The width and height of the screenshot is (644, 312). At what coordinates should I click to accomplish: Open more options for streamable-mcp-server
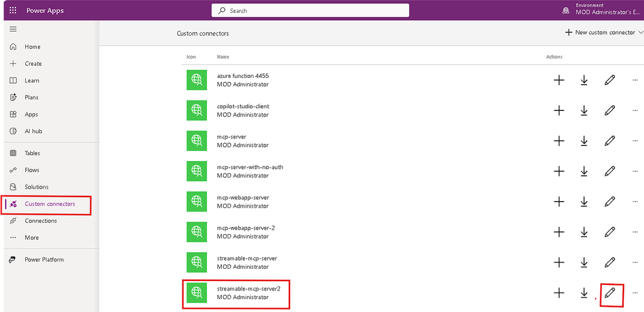(635, 263)
